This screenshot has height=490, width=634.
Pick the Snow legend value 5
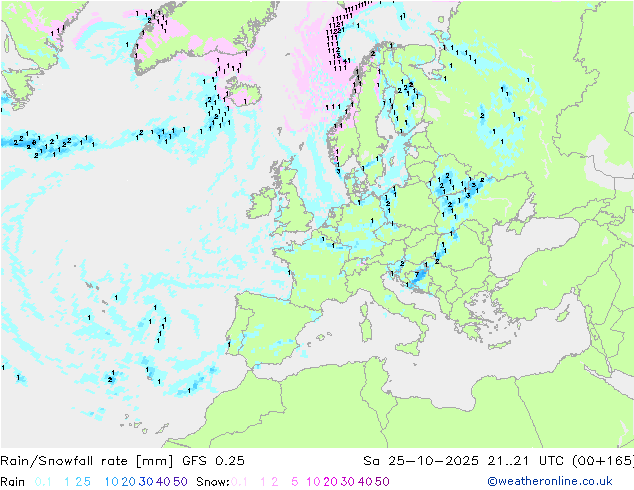[295, 482]
